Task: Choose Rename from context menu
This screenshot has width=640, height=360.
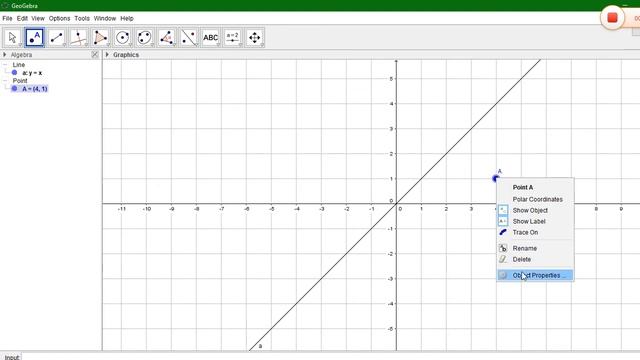Action: [x=535, y=248]
